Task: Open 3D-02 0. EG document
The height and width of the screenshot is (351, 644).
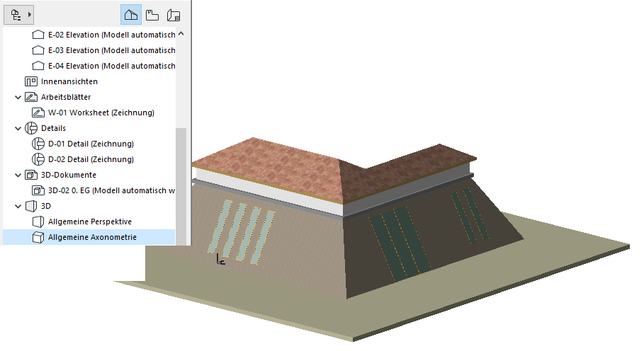Action: (111, 190)
